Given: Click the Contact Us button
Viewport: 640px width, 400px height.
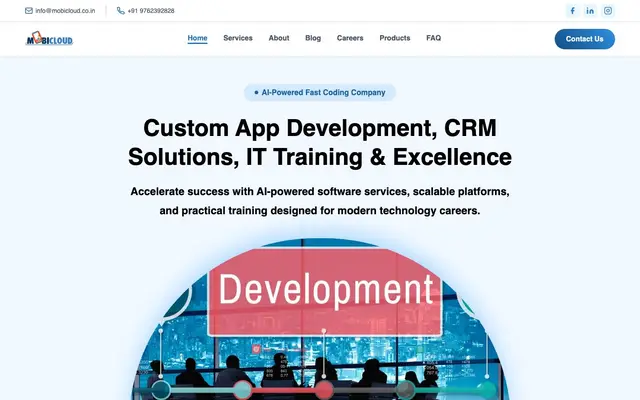Looking at the screenshot, I should (584, 39).
